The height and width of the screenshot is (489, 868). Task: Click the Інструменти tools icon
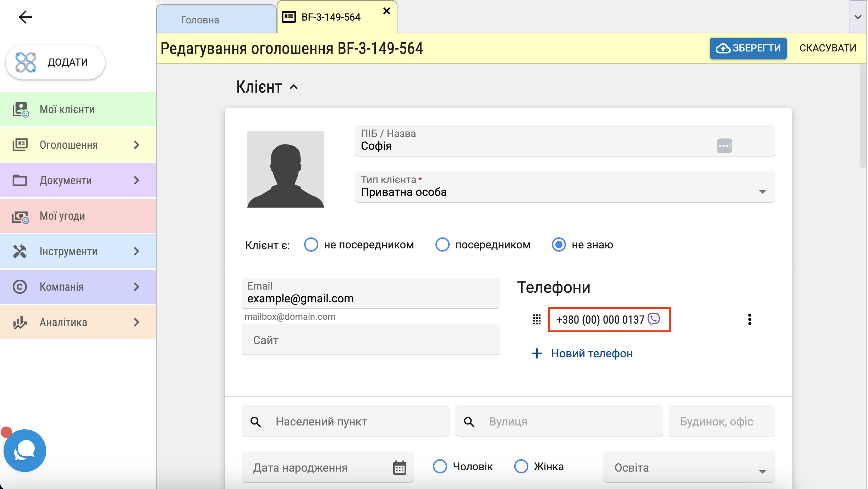20,251
